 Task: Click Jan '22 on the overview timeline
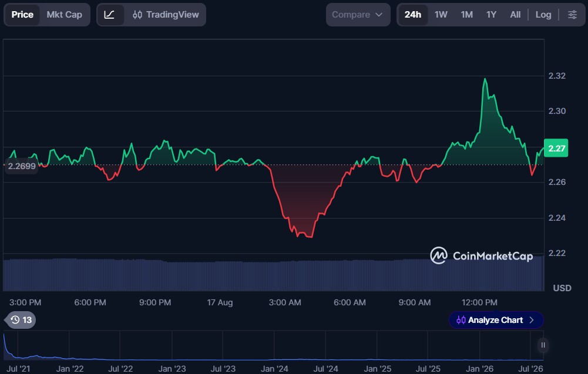pos(69,369)
